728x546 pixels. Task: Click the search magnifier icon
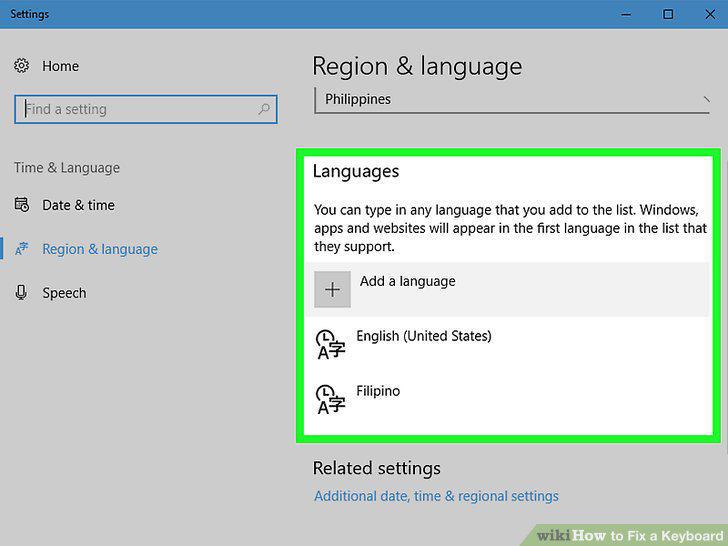point(264,109)
